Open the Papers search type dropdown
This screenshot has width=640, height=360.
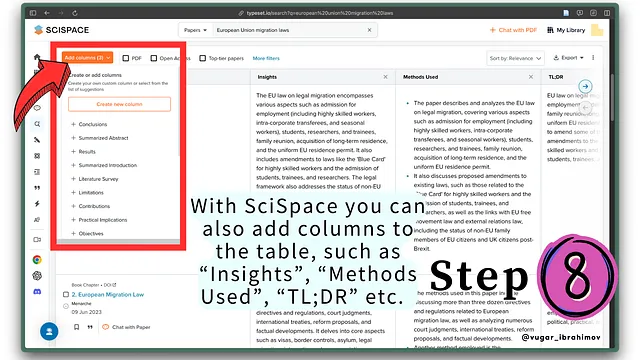click(x=195, y=30)
